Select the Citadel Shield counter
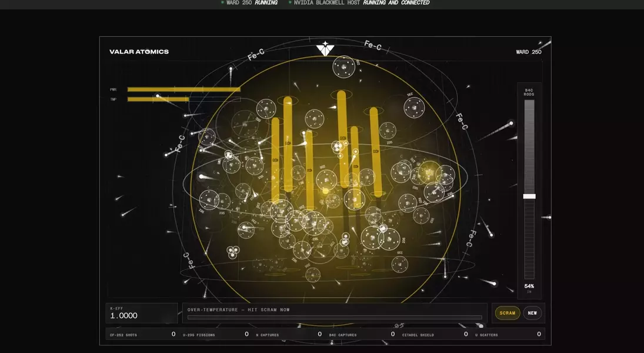The width and height of the screenshot is (644, 353). [x=435, y=335]
